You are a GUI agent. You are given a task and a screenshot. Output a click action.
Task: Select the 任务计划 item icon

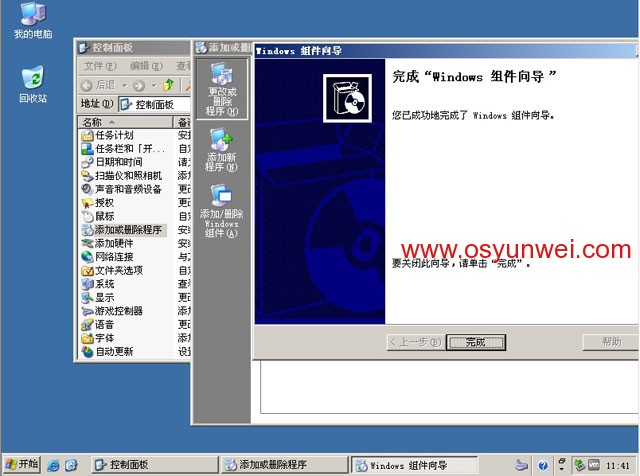coord(87,135)
